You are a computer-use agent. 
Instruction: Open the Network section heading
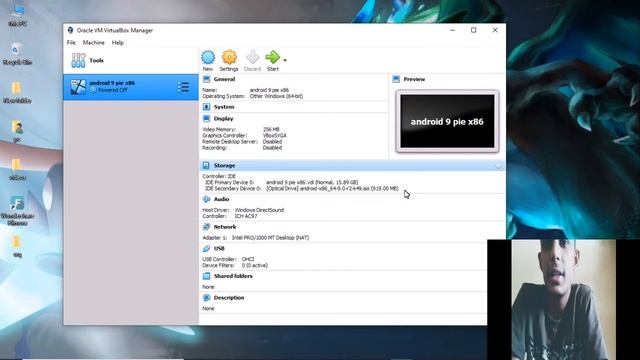225,227
